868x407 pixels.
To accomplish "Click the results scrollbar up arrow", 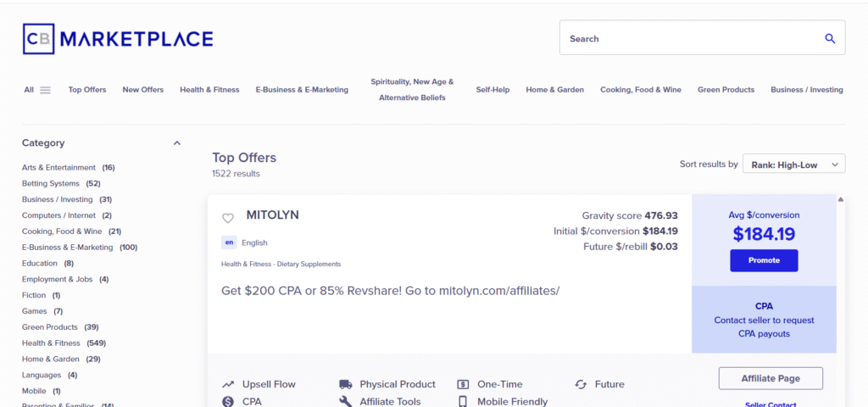I will click(x=841, y=199).
